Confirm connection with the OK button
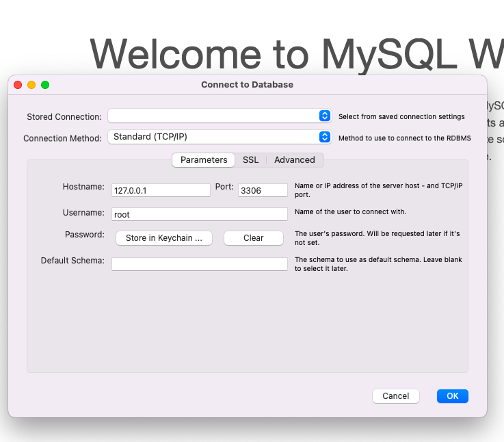Viewport: 504px width, 442px height. pyautogui.click(x=453, y=396)
